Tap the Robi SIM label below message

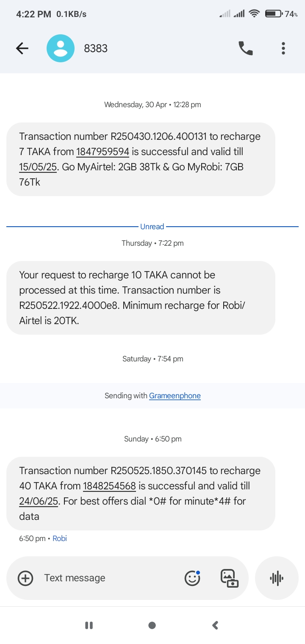pos(60,539)
